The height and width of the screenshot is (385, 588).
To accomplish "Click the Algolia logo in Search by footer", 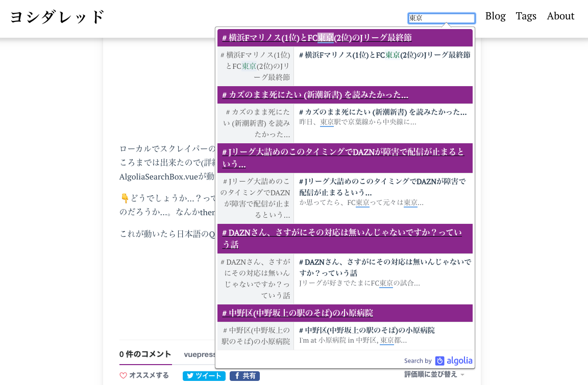I will 454,361.
